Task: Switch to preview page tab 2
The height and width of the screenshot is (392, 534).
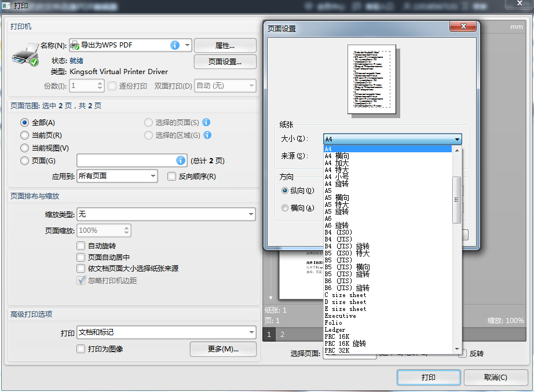Action: pyautogui.click(x=283, y=335)
